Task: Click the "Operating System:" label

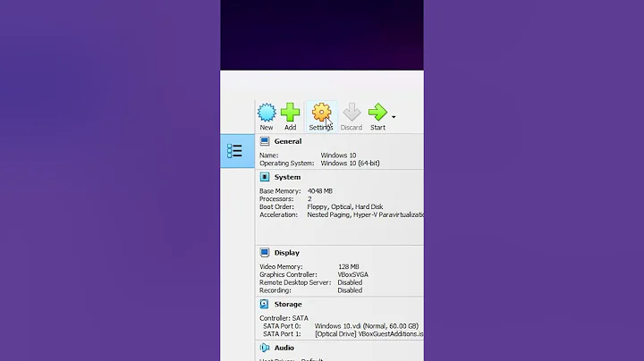Action: 287,164
